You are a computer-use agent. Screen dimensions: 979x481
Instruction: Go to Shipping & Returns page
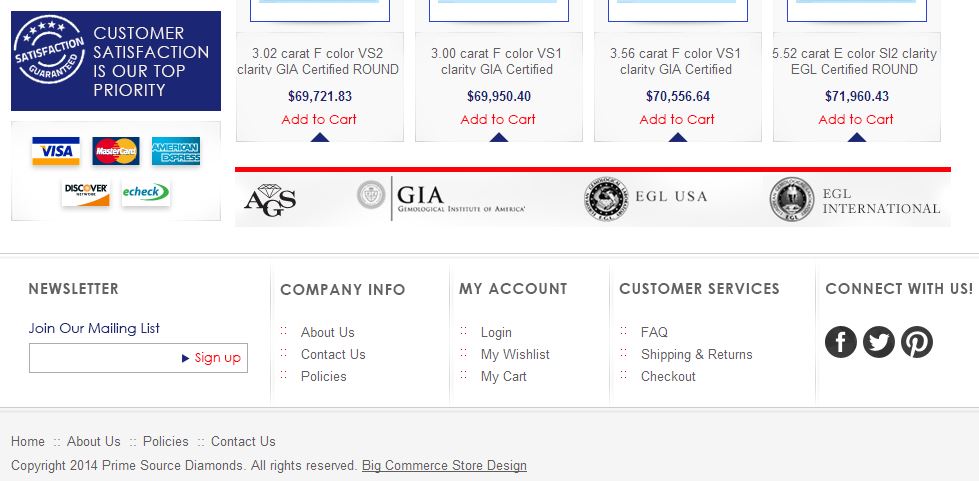(x=696, y=354)
